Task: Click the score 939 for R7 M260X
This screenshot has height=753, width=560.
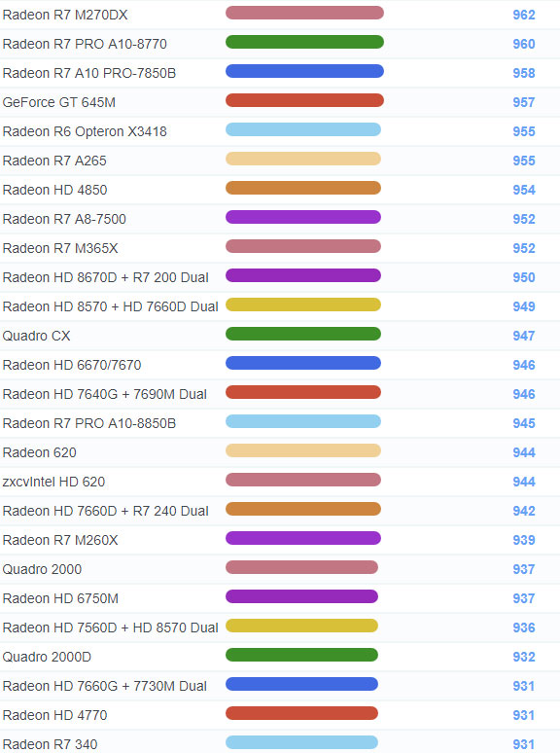Action: click(523, 540)
